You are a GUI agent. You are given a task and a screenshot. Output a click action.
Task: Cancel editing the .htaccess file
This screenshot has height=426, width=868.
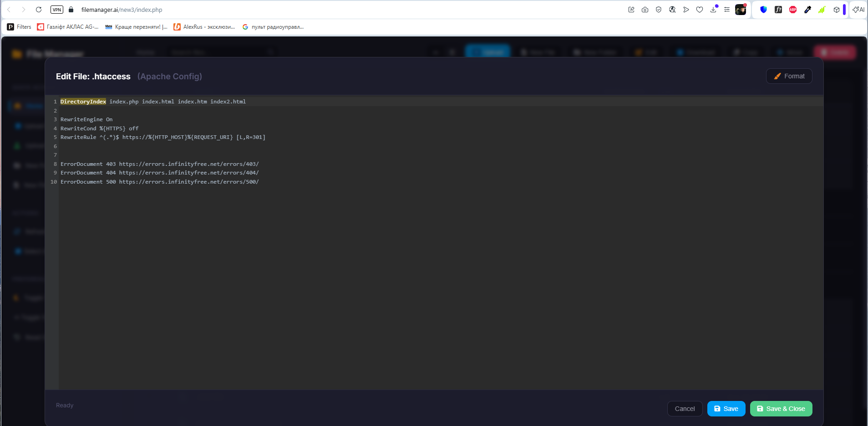coord(684,409)
